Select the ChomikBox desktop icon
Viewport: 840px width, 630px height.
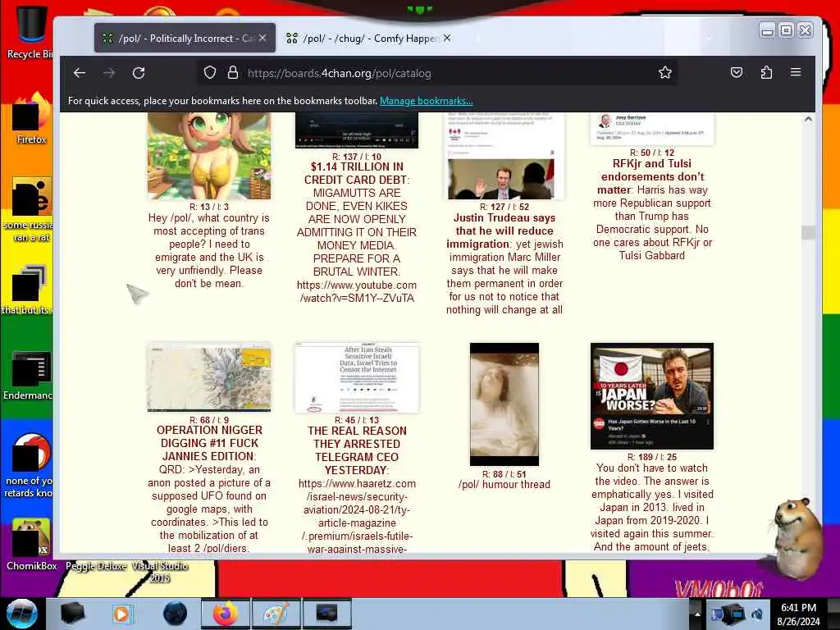31,545
